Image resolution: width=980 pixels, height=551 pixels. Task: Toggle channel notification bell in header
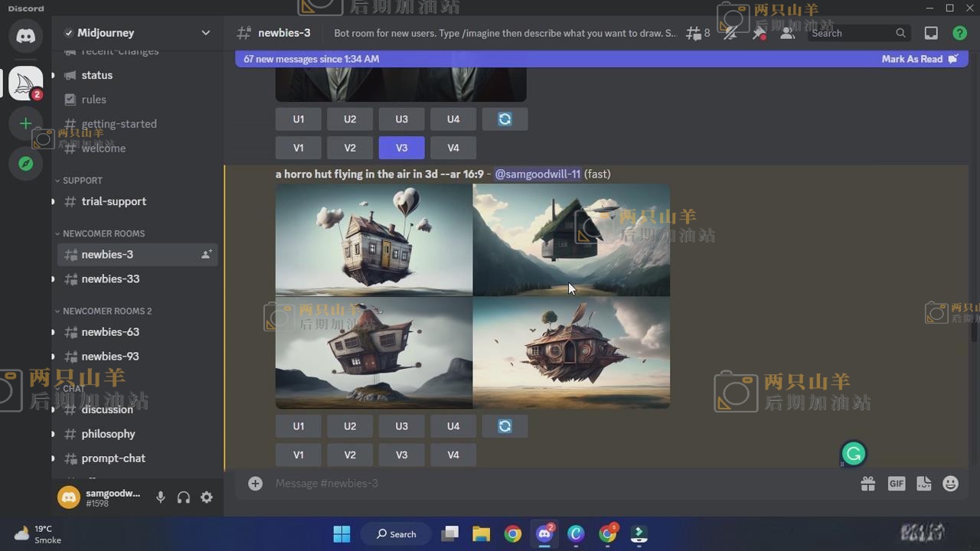pyautogui.click(x=730, y=33)
